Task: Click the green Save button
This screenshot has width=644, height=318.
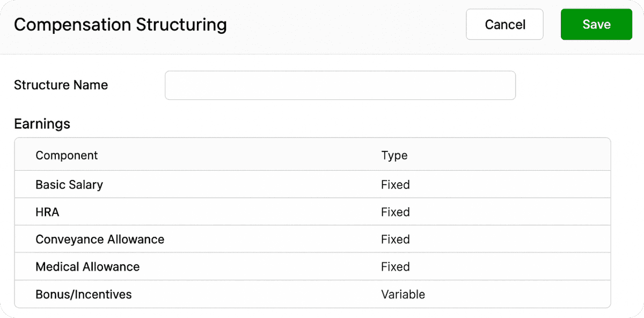Action: tap(596, 25)
